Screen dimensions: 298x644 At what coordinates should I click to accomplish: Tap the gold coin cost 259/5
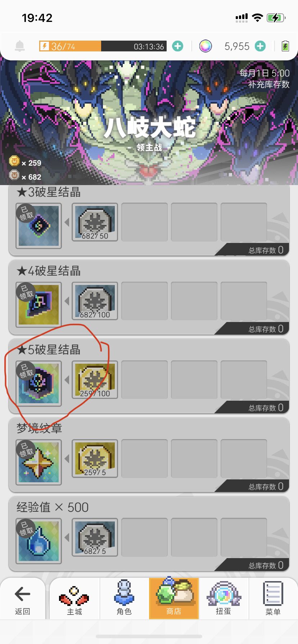[x=95, y=459]
